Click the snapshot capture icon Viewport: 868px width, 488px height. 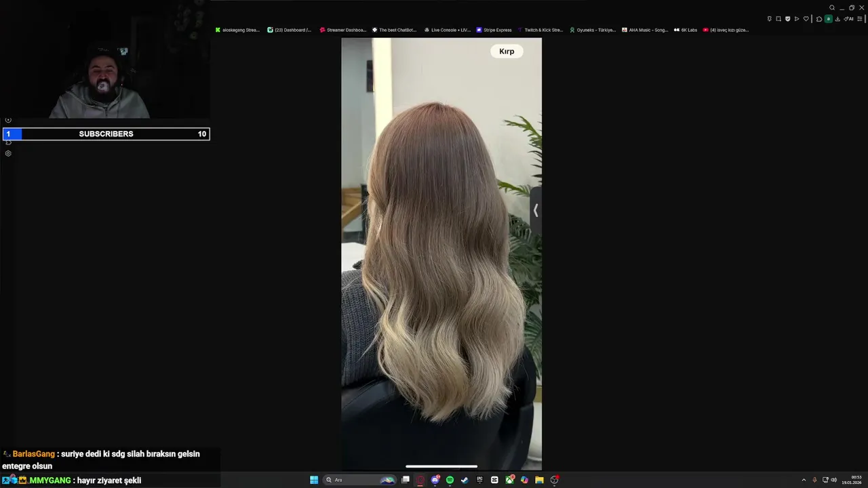[778, 19]
